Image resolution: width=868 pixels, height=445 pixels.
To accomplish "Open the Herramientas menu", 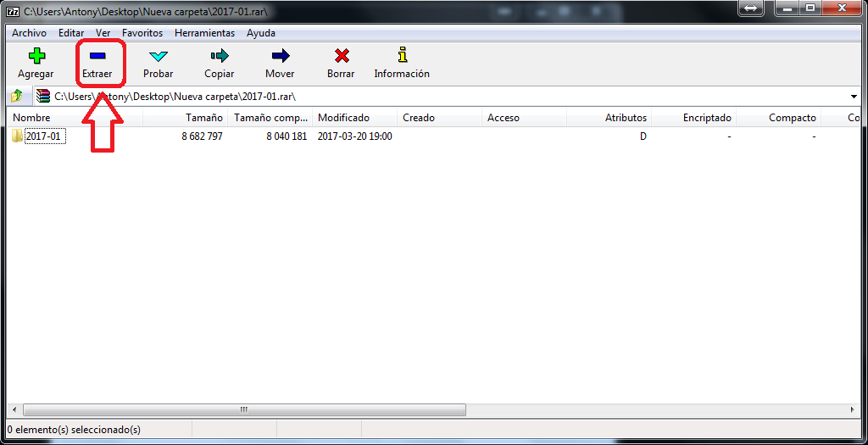I will (205, 33).
